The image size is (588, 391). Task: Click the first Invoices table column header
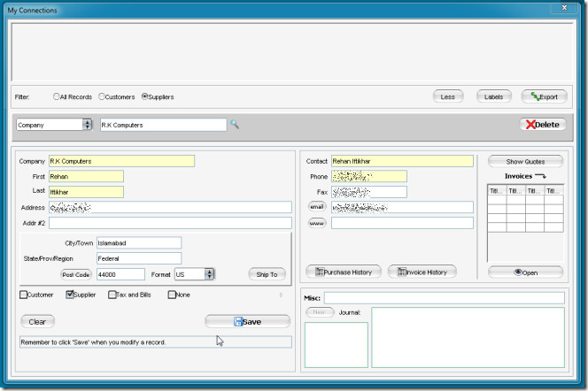point(497,190)
